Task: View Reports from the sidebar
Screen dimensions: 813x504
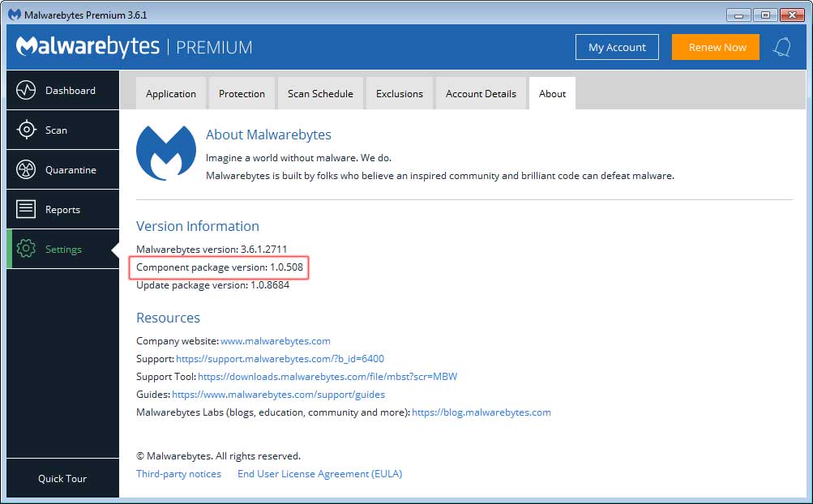Action: [x=62, y=209]
